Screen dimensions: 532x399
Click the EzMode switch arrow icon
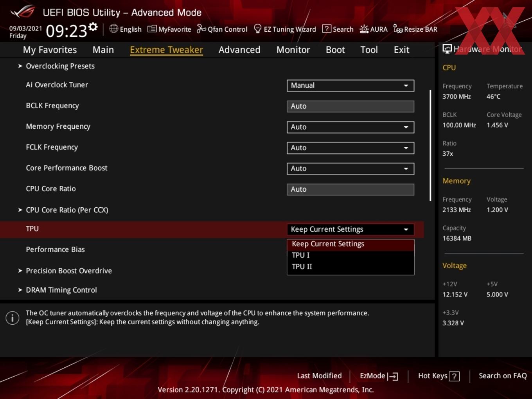(393, 376)
